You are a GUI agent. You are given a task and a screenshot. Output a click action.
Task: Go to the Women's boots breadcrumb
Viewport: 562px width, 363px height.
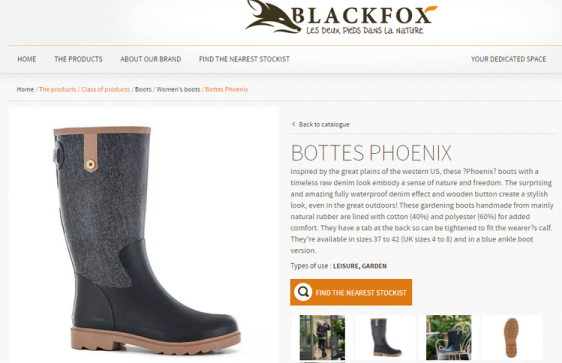pyautogui.click(x=178, y=89)
